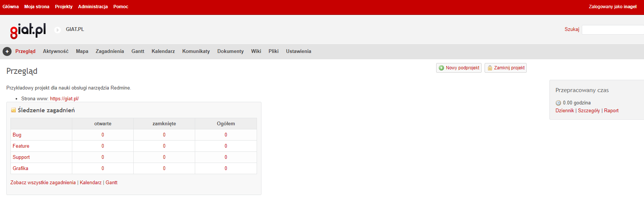This screenshot has width=644, height=198.
Task: Open the Mapa tab
Action: [82, 51]
